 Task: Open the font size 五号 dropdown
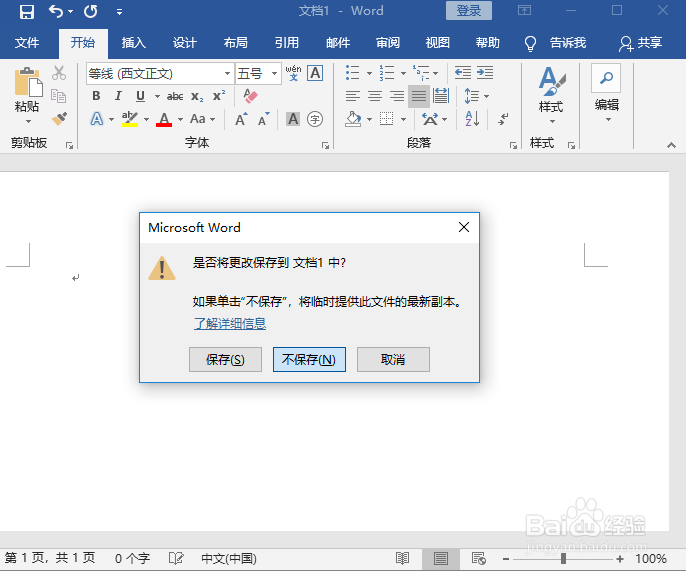click(x=274, y=73)
